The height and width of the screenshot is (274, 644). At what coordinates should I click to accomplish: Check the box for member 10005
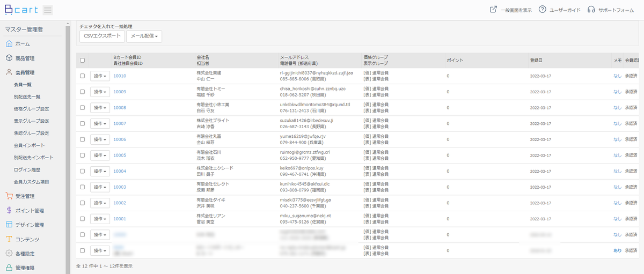point(82,155)
